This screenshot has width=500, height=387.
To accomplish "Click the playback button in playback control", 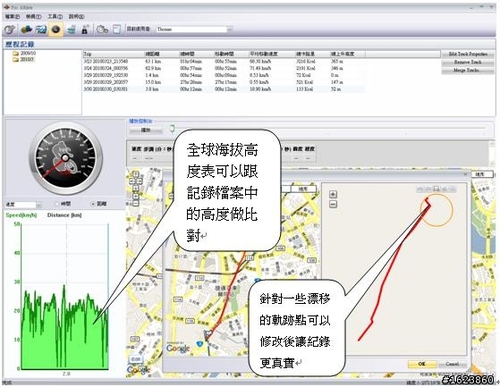I will (146, 130).
